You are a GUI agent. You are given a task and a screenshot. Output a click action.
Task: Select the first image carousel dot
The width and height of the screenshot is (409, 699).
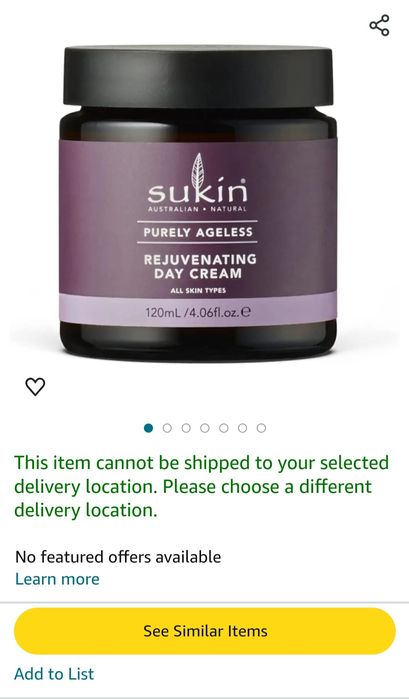coord(149,428)
